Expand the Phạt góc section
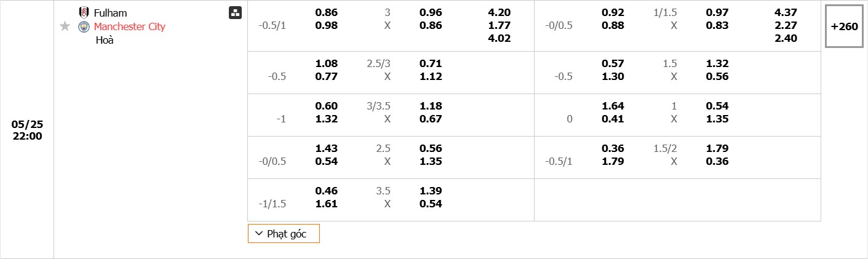 click(x=284, y=234)
